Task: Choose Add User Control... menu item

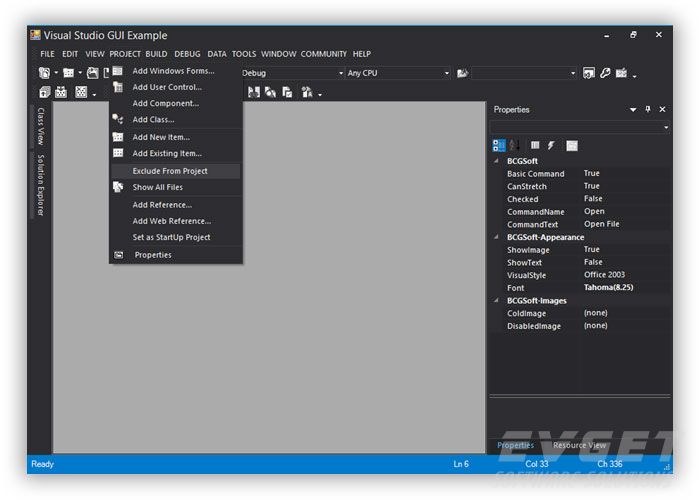Action: coord(176,87)
